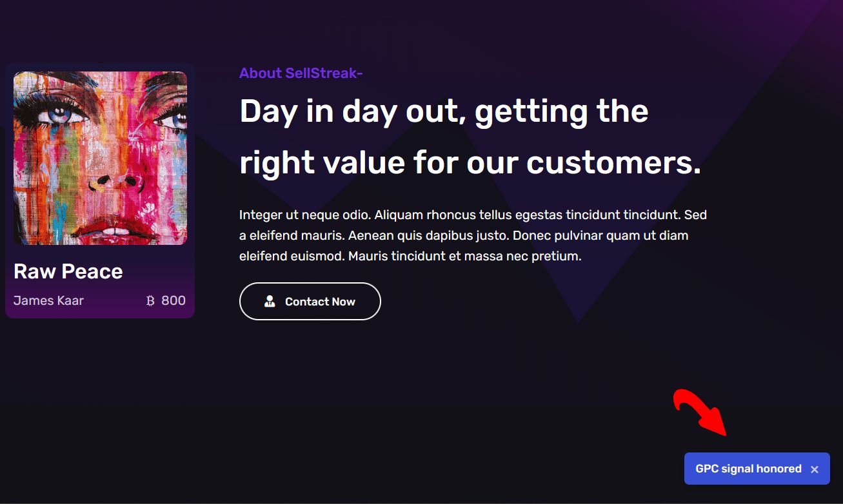The image size is (843, 504).
Task: Click the 800 price value
Action: pyautogui.click(x=174, y=300)
